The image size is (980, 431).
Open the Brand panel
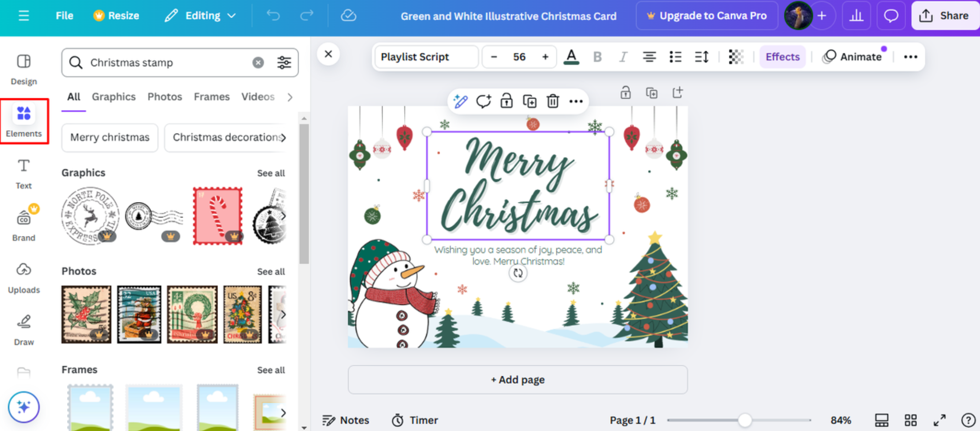pos(23,224)
